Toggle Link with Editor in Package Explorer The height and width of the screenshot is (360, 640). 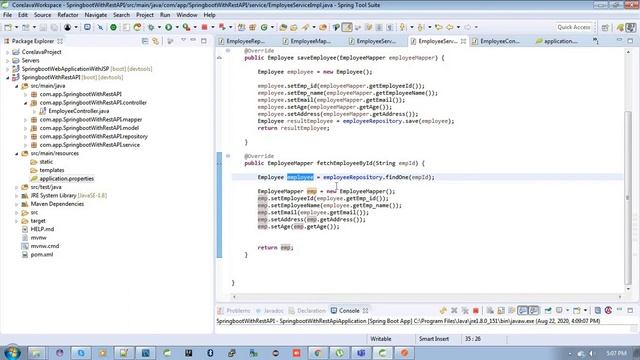pos(156,41)
